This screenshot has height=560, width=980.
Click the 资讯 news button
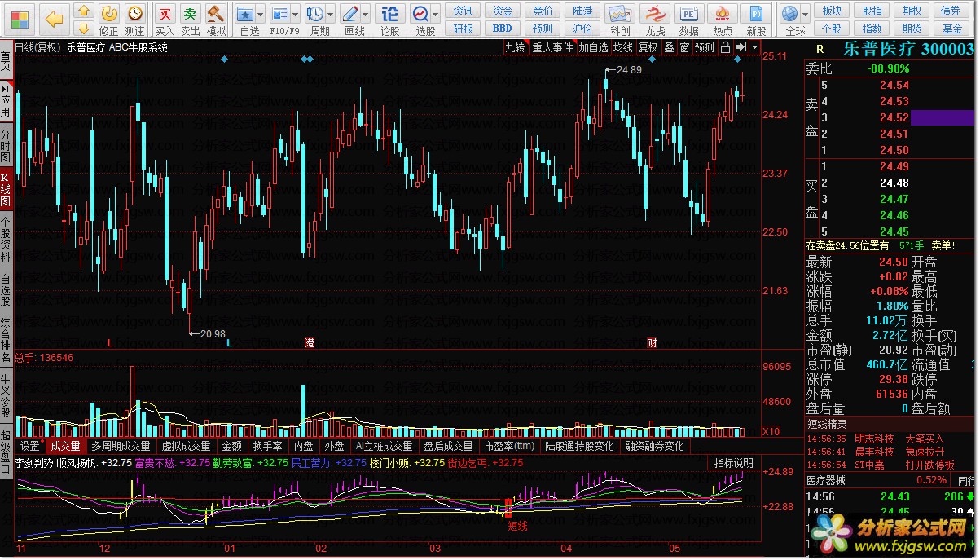click(464, 11)
